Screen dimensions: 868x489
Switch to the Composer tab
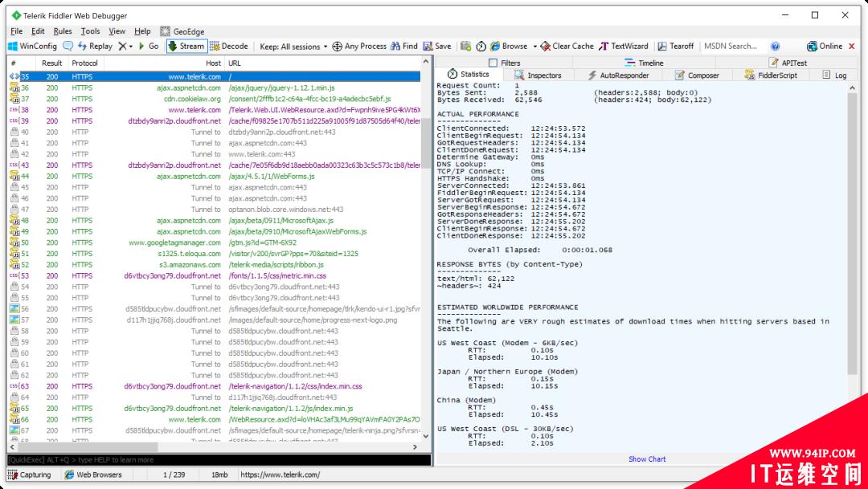697,75
